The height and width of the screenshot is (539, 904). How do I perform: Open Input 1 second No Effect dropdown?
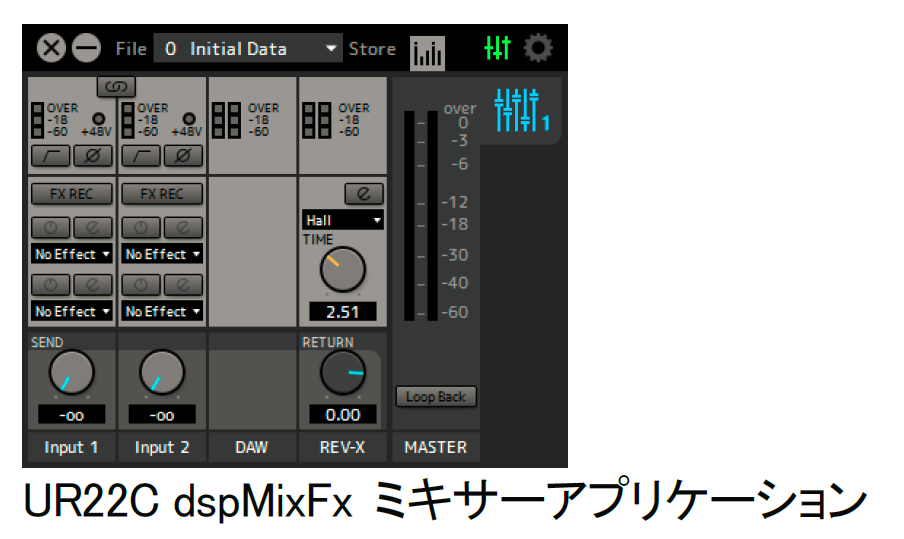pyautogui.click(x=71, y=311)
